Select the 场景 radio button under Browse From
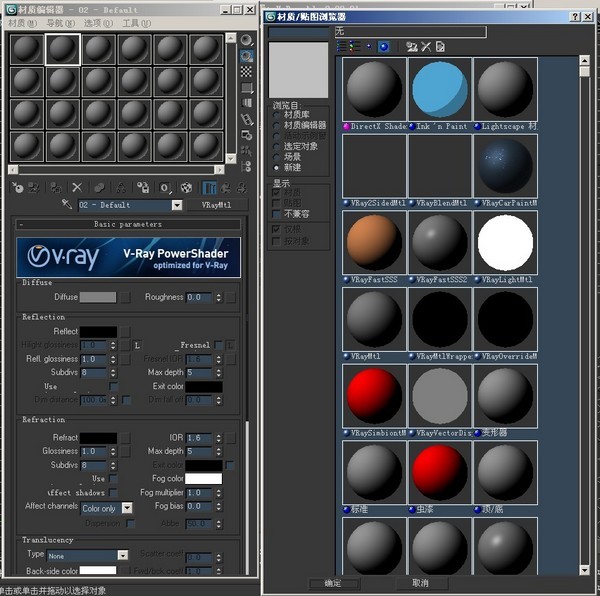The height and width of the screenshot is (596, 600). pyautogui.click(x=277, y=157)
